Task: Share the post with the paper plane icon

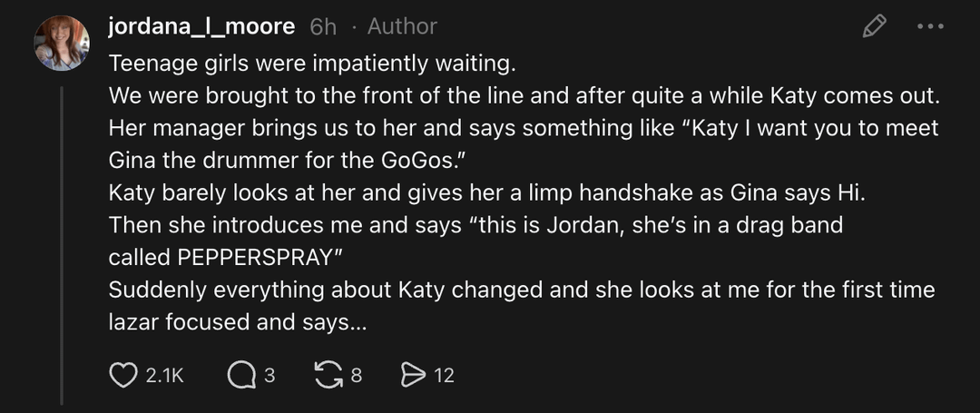Action: coord(413,375)
